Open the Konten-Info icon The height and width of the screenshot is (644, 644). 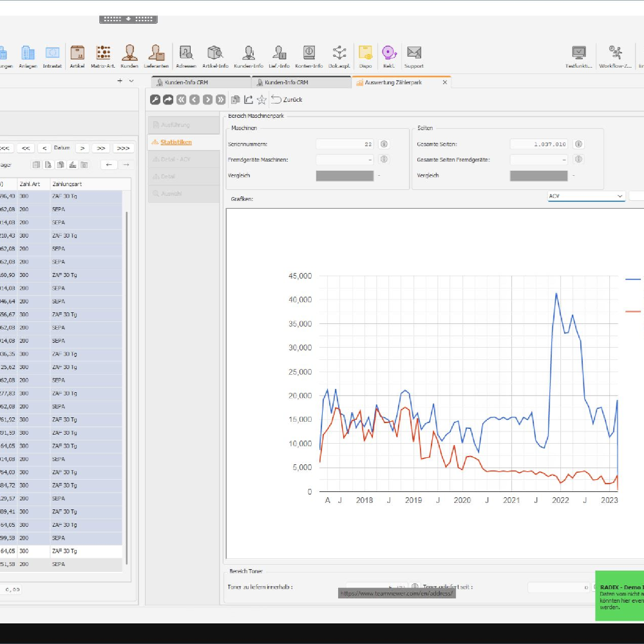pos(309,56)
